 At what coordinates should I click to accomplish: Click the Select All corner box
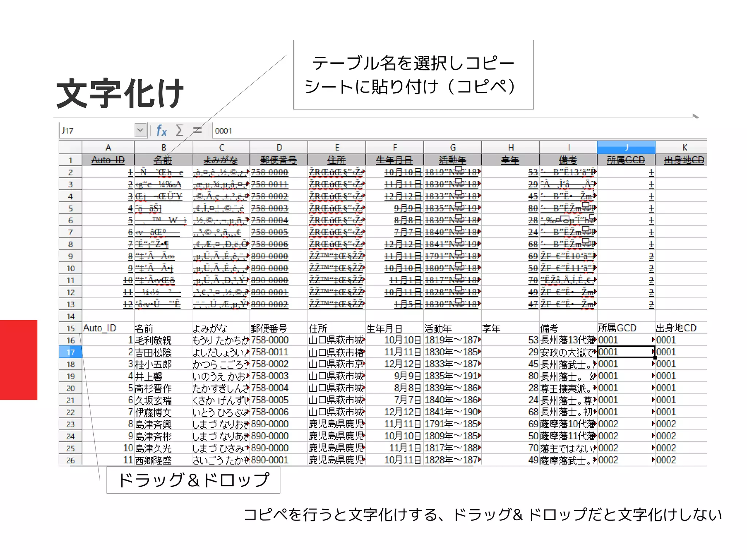tap(70, 147)
